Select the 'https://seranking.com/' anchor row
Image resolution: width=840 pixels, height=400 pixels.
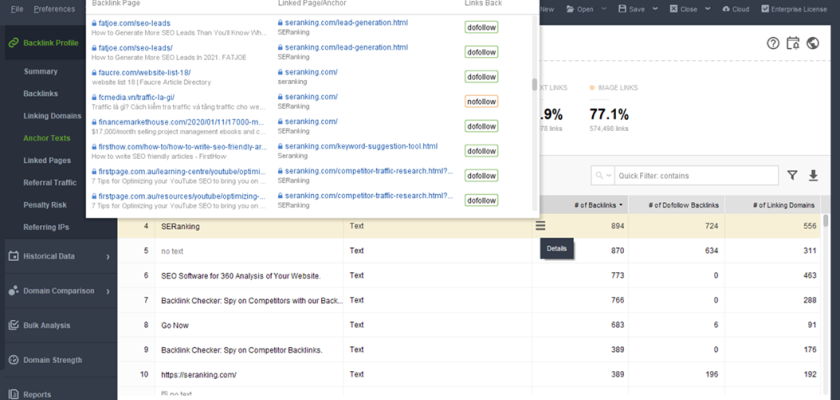[469, 374]
